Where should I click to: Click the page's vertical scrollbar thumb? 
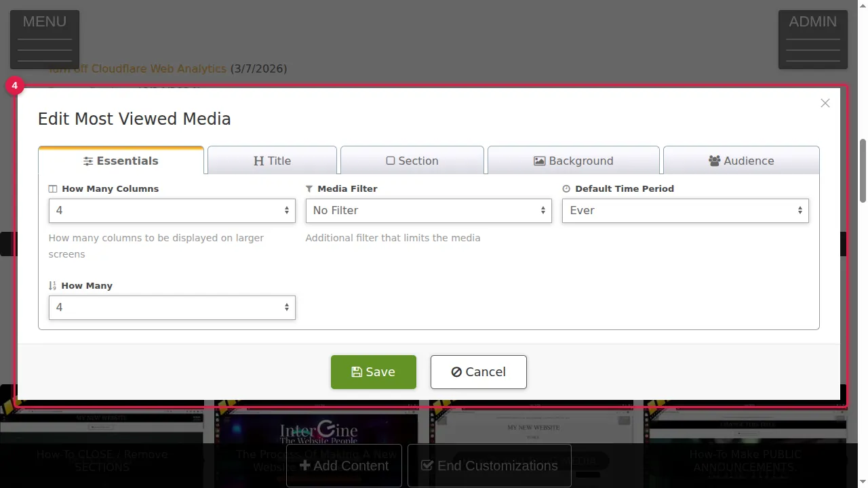(863, 171)
